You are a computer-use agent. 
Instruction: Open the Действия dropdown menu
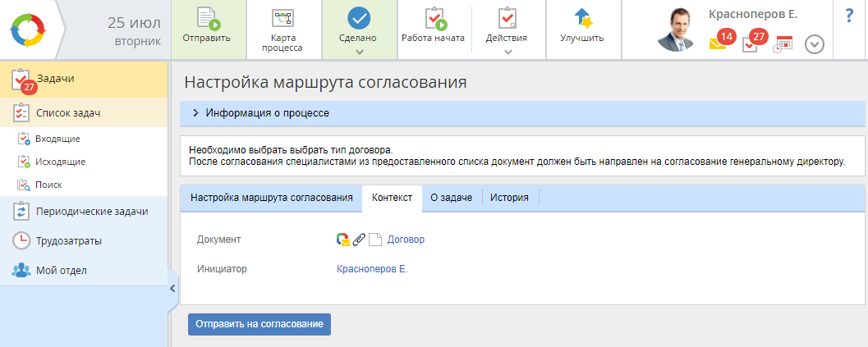(507, 38)
